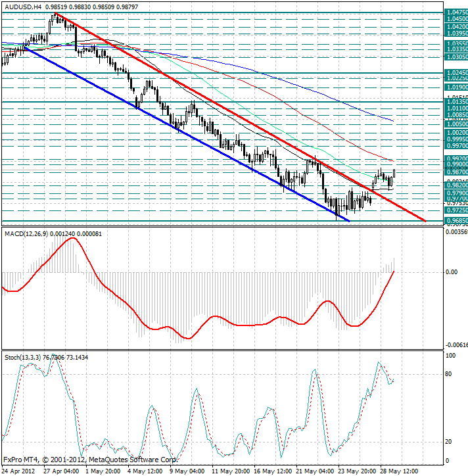Image resolution: width=468 pixels, height=476 pixels.
Task: Click the 21 May 04:00 time label
Action: coord(315,471)
